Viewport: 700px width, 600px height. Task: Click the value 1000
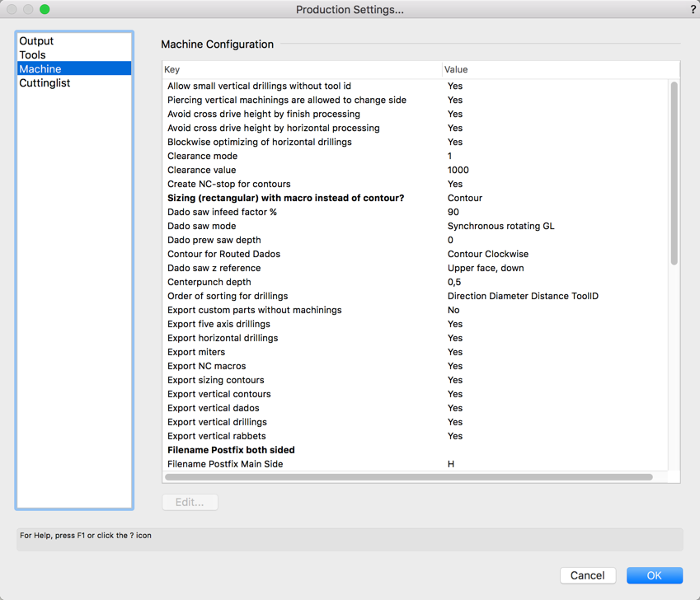458,170
